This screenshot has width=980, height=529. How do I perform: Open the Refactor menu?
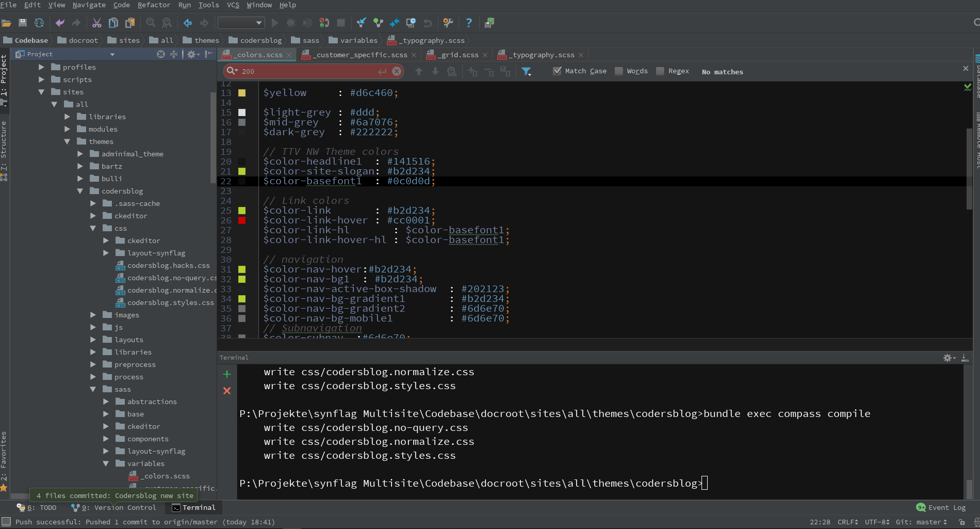(154, 5)
